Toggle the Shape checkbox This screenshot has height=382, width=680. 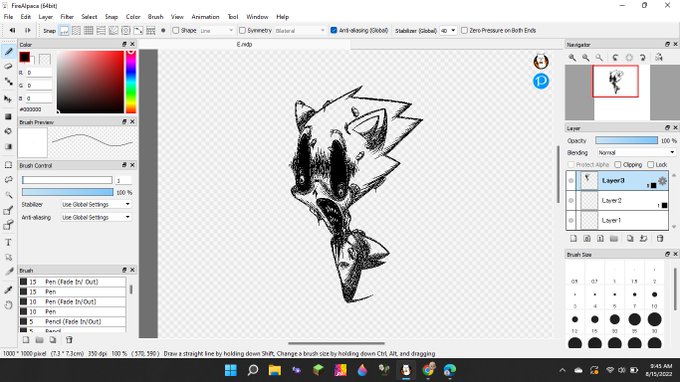(176, 30)
